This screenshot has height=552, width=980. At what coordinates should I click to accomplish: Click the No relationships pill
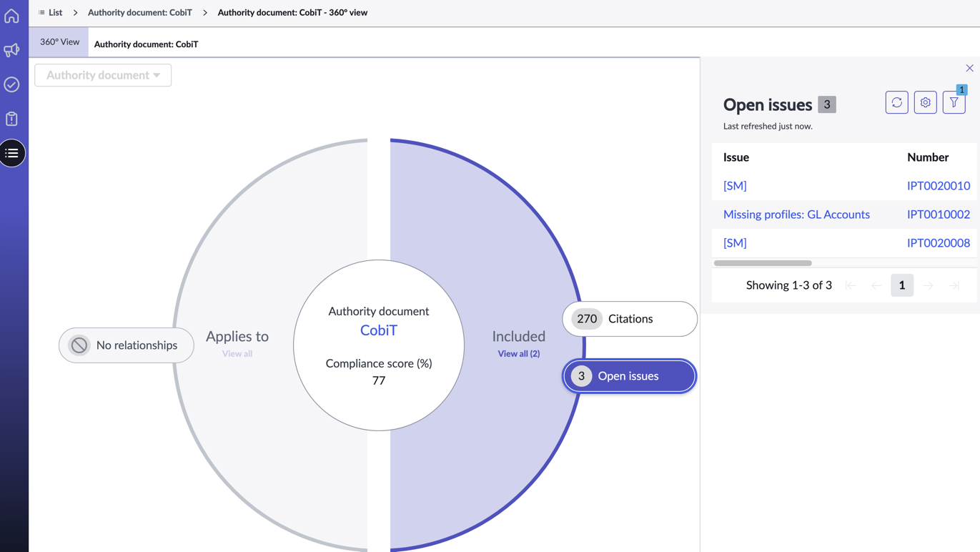(127, 345)
